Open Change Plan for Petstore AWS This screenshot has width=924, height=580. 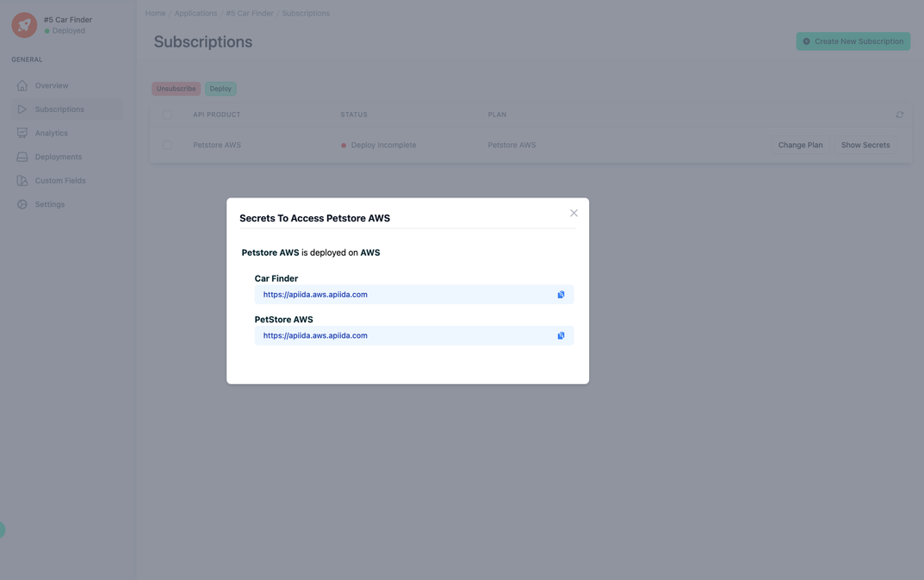(x=800, y=144)
